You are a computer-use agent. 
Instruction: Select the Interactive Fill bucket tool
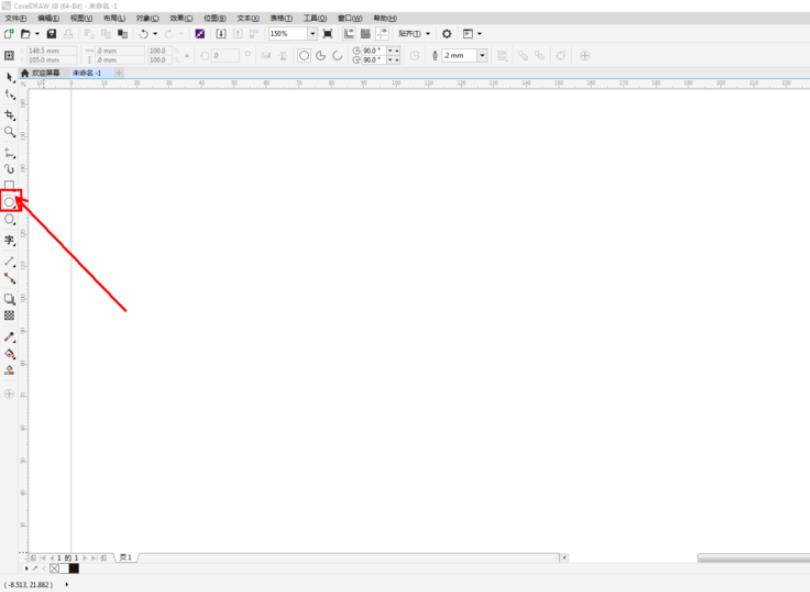[10, 354]
